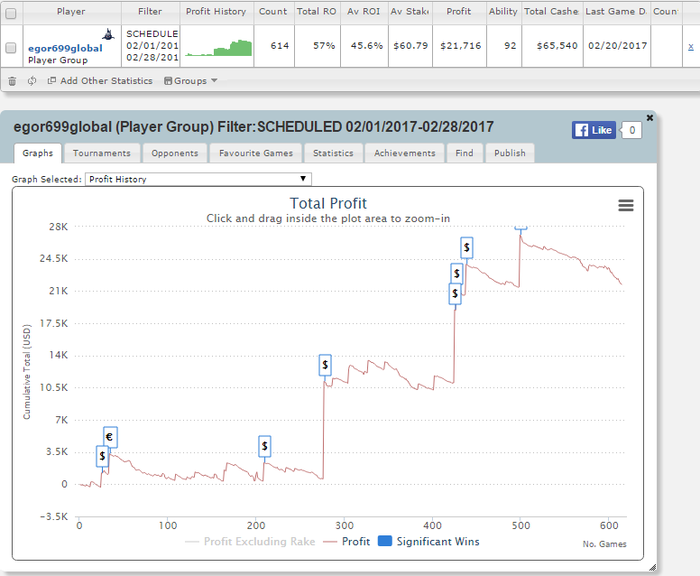This screenshot has width=700, height=576.
Task: Click the x remove link in the egor699global row
Action: click(691, 46)
